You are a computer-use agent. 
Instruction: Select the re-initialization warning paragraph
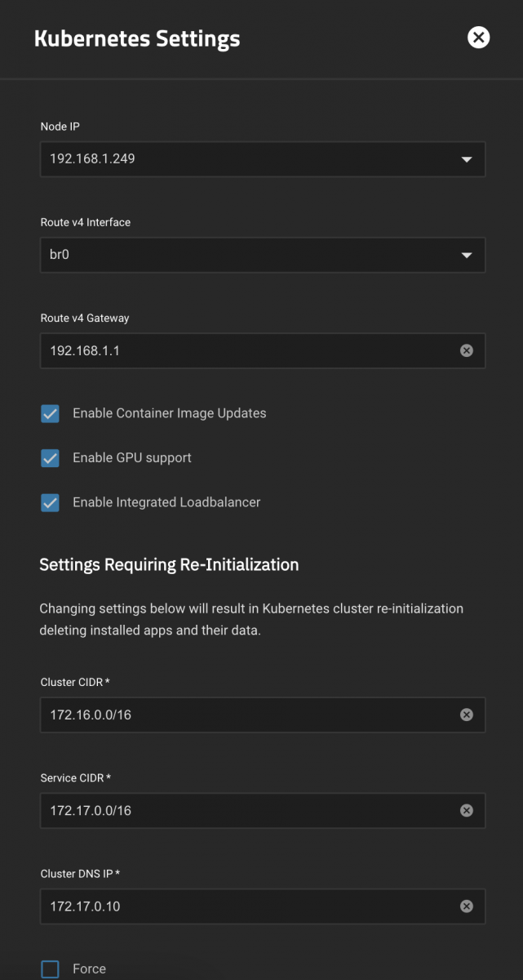tap(251, 620)
